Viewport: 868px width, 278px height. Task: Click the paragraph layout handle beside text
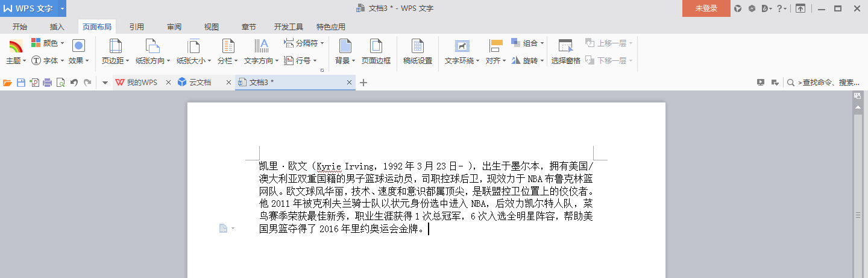(x=227, y=228)
